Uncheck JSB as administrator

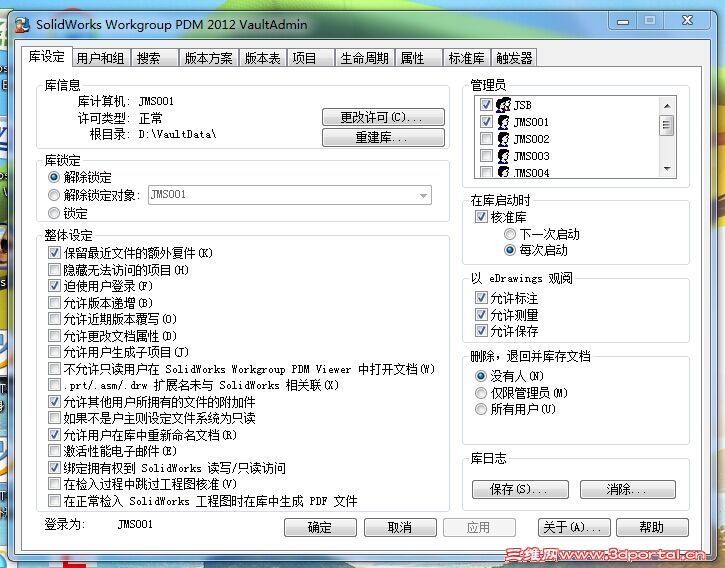point(486,104)
